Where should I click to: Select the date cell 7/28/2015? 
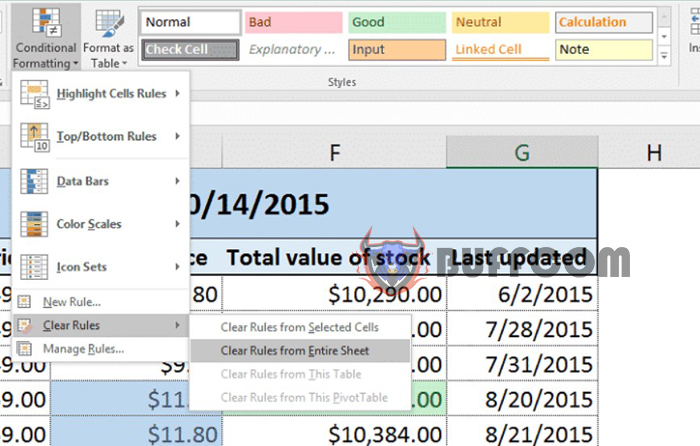tap(522, 329)
